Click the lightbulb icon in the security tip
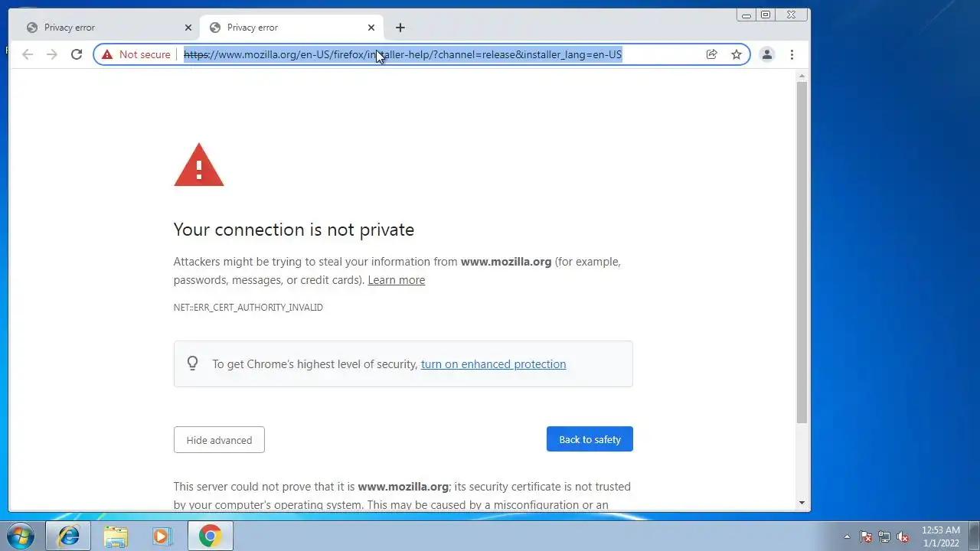980x551 pixels. pos(192,364)
